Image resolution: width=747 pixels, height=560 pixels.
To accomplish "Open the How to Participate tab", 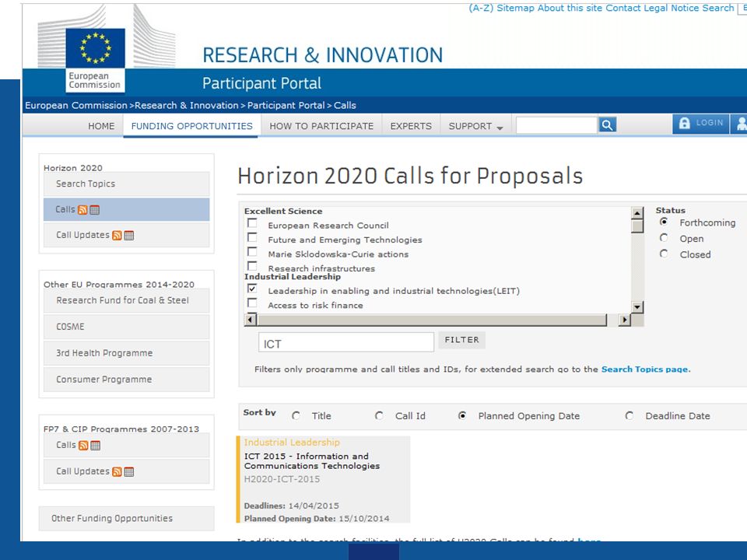I will tap(321, 126).
